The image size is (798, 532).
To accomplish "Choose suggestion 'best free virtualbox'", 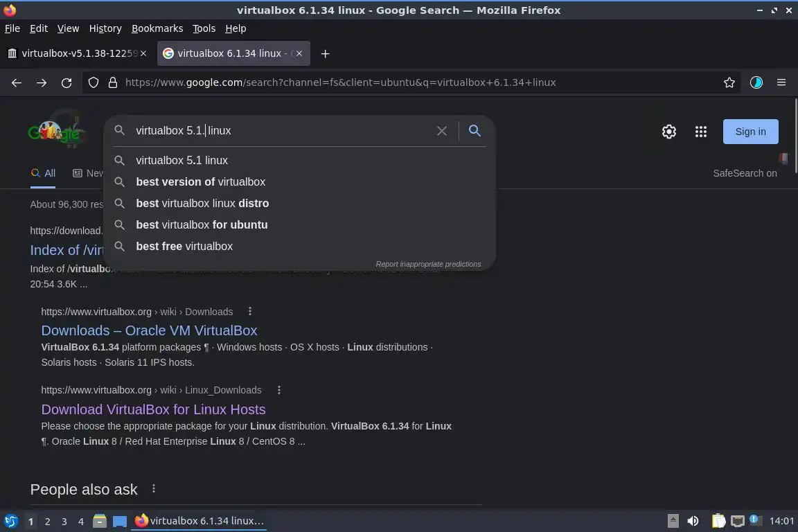I will [299, 246].
